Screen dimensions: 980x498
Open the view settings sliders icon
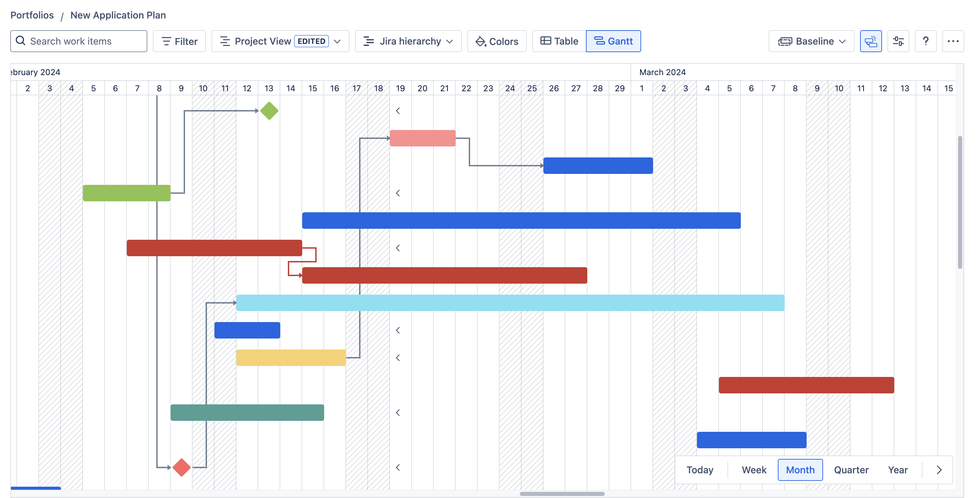(x=898, y=41)
